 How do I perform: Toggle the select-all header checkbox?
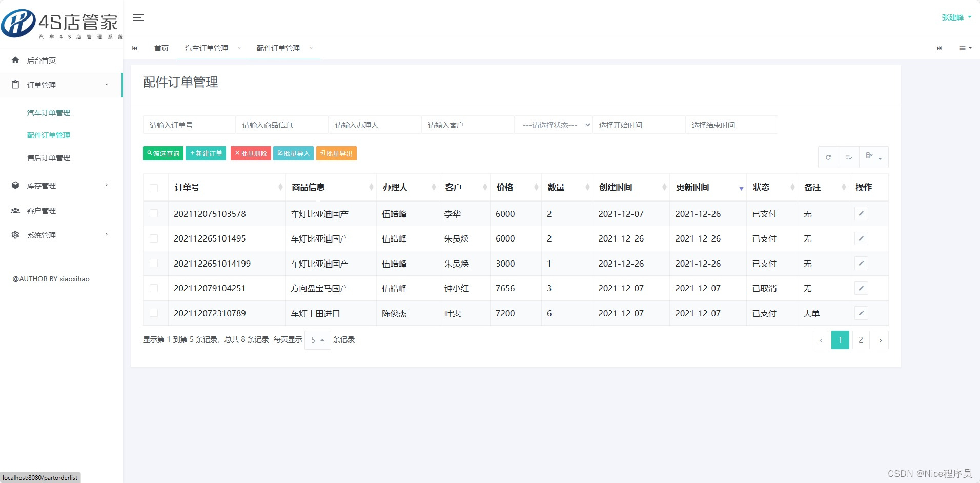pyautogui.click(x=154, y=188)
